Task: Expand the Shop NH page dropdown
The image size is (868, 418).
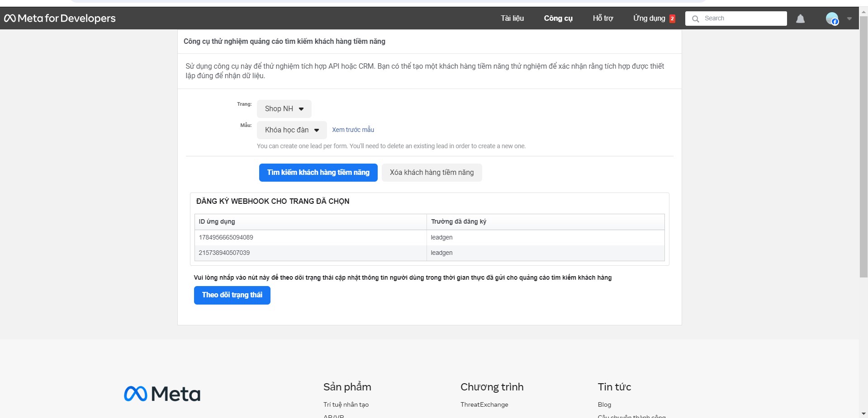Action: coord(284,109)
